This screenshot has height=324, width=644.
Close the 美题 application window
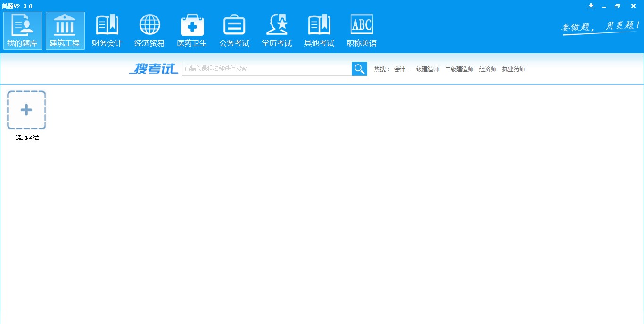click(633, 6)
